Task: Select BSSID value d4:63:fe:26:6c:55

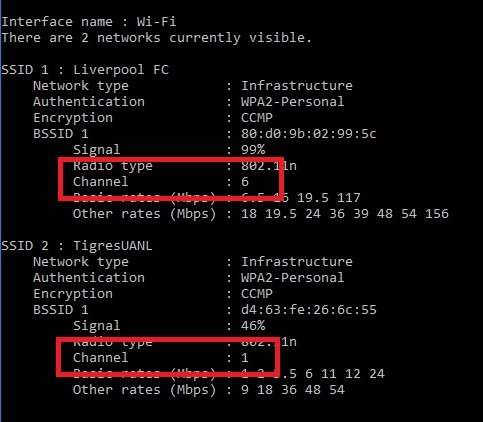Action: pos(309,310)
